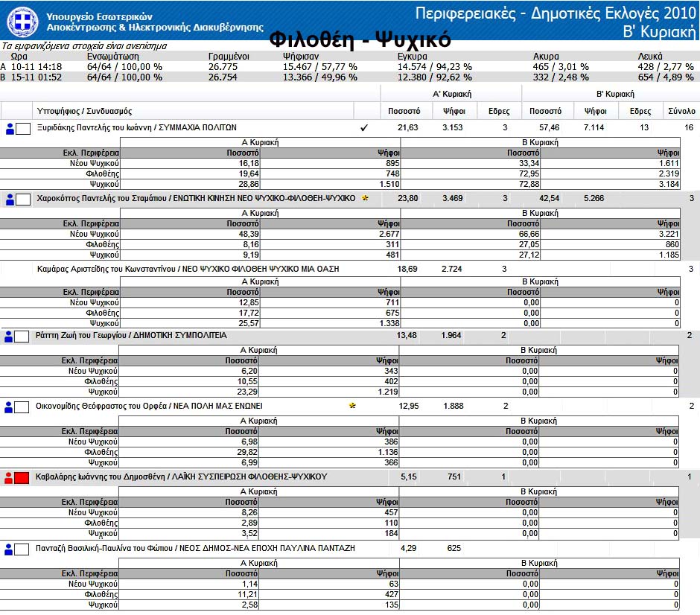
Task: Click the white box next to Ράπτη Ζωή
Action: (x=23, y=337)
